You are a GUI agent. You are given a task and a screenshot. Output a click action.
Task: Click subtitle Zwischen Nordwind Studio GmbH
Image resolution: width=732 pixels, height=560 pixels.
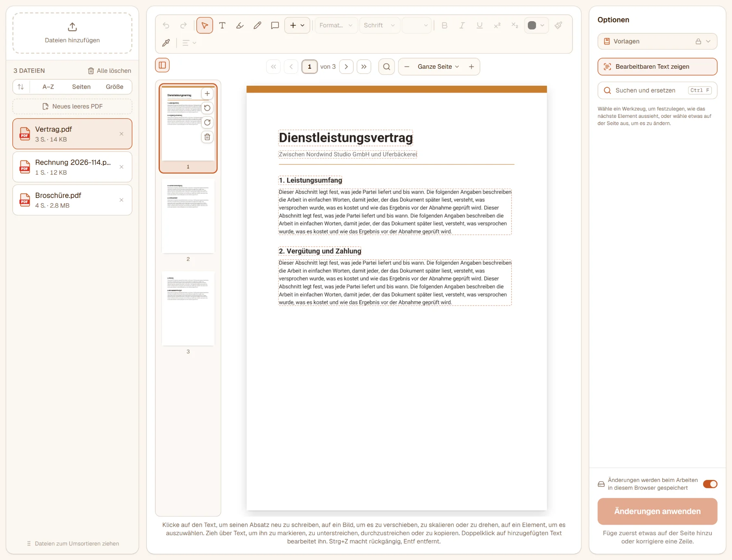[348, 154]
